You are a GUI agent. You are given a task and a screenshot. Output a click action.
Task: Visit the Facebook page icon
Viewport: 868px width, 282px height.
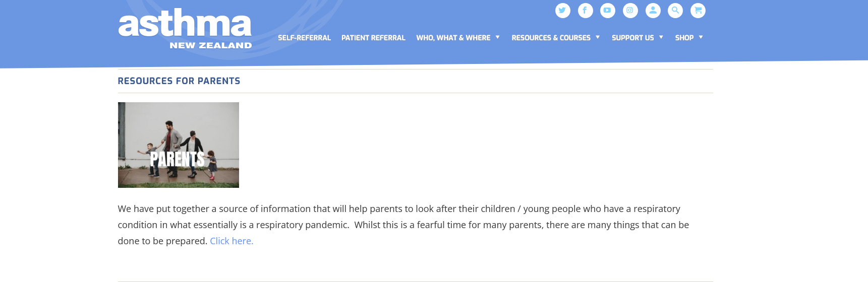(585, 11)
